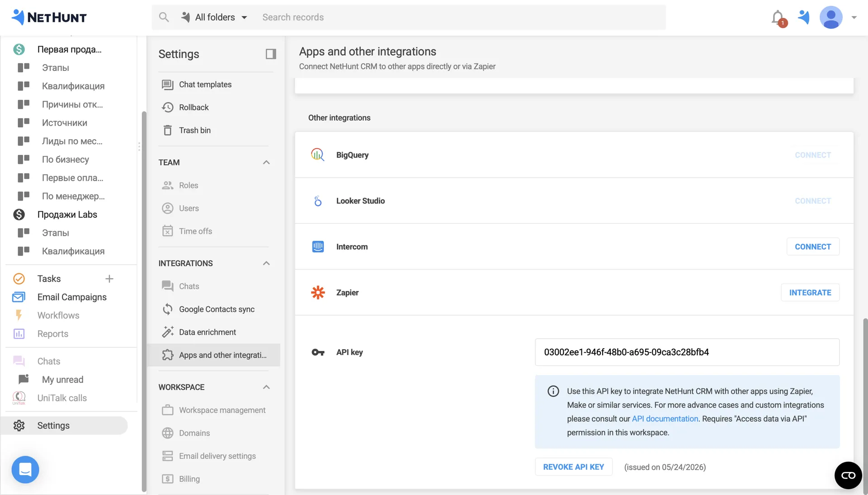The height and width of the screenshot is (495, 868).
Task: Open the По менеджер... view
Action: [73, 196]
